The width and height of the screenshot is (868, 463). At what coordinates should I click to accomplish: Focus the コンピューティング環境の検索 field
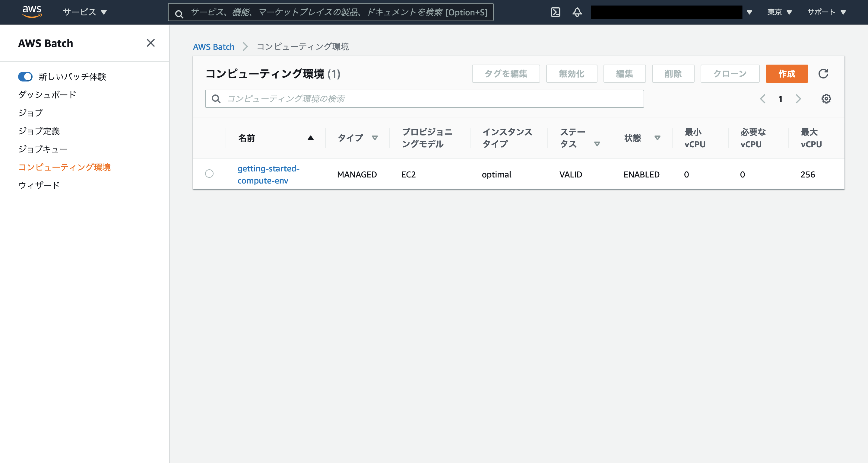(424, 99)
